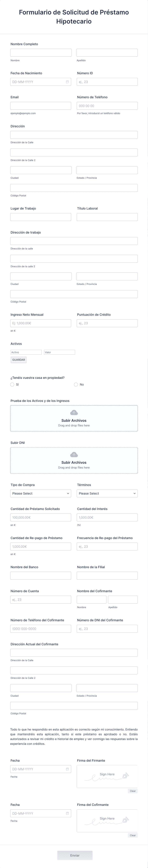Click the Nombre del Banco field

[x=41, y=575]
